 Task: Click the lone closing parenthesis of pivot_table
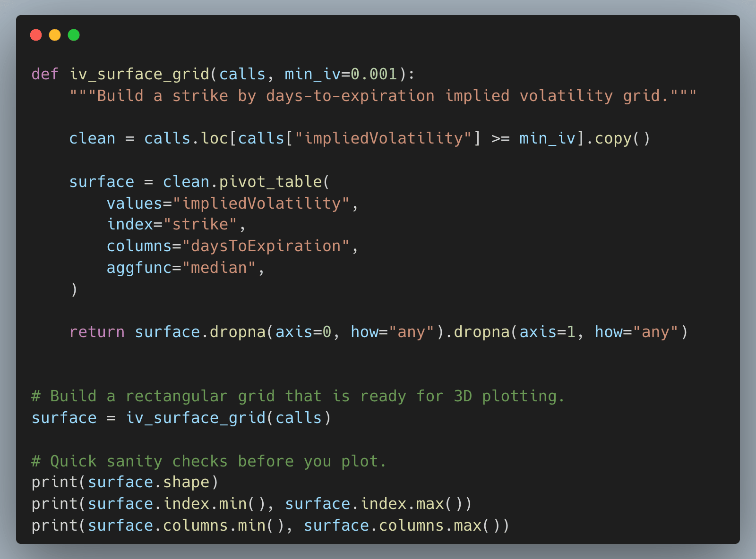[x=74, y=289]
